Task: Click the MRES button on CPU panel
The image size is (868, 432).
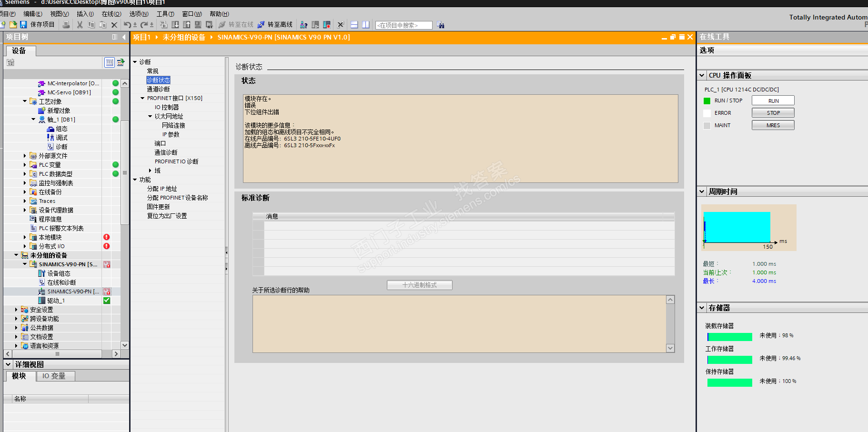Action: [x=773, y=125]
